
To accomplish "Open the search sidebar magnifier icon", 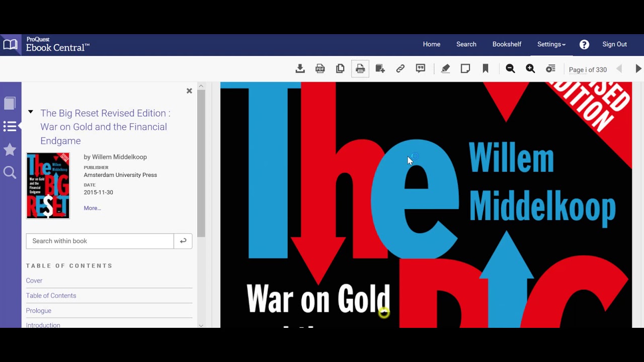I will click(x=10, y=173).
